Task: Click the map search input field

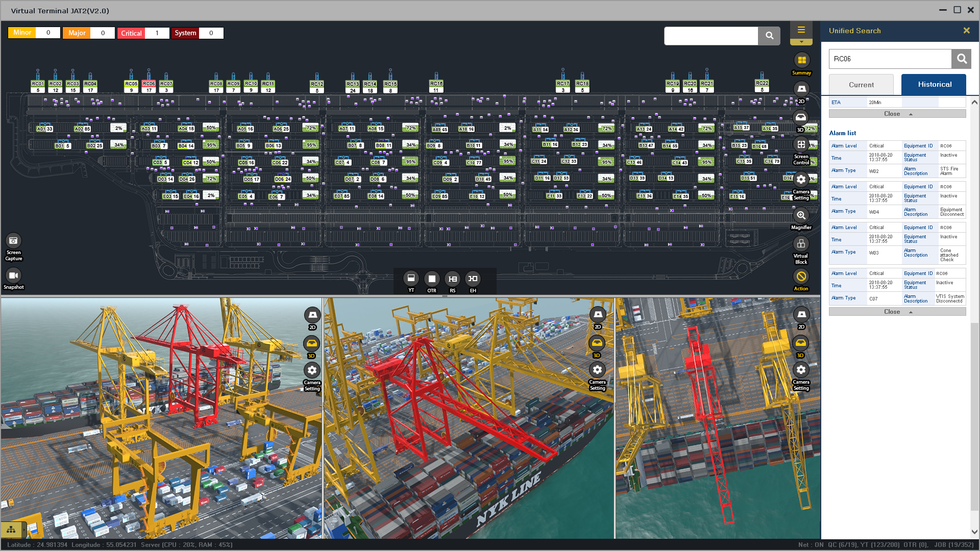Action: [x=710, y=36]
